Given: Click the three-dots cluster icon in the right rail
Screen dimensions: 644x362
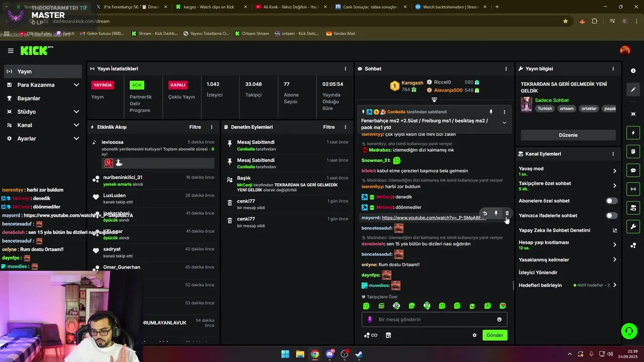Looking at the screenshot, I should (633, 245).
